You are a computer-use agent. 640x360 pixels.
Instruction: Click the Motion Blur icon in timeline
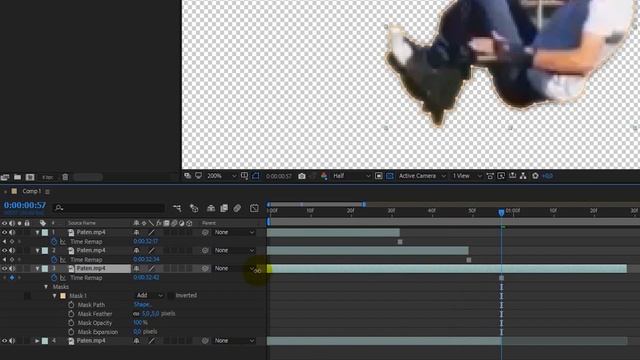click(x=237, y=208)
